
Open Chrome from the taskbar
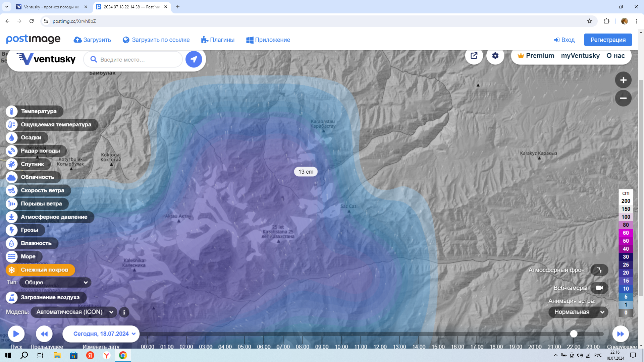point(123,355)
